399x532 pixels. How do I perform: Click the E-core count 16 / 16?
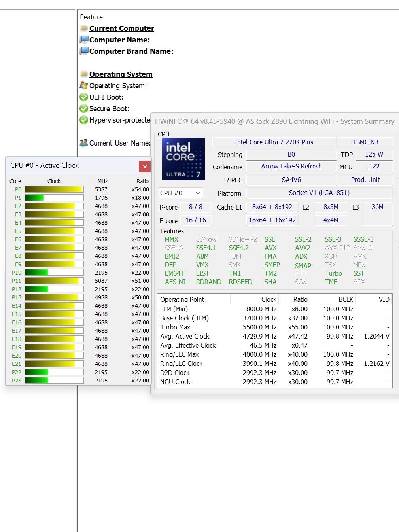pos(196,220)
